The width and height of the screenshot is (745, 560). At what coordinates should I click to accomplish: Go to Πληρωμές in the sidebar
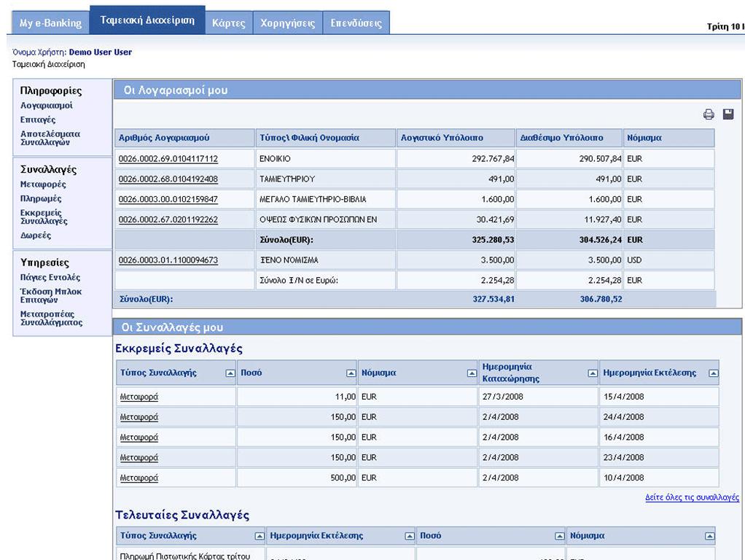pyautogui.click(x=41, y=199)
